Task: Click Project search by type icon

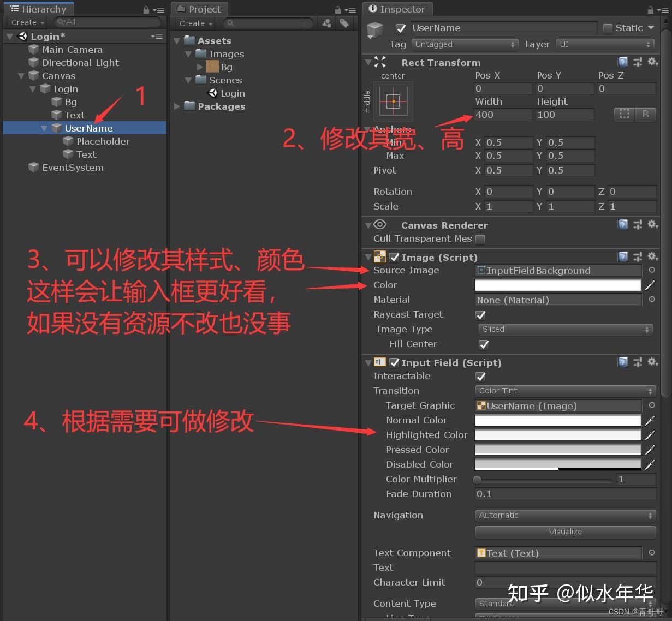Action: tap(326, 23)
